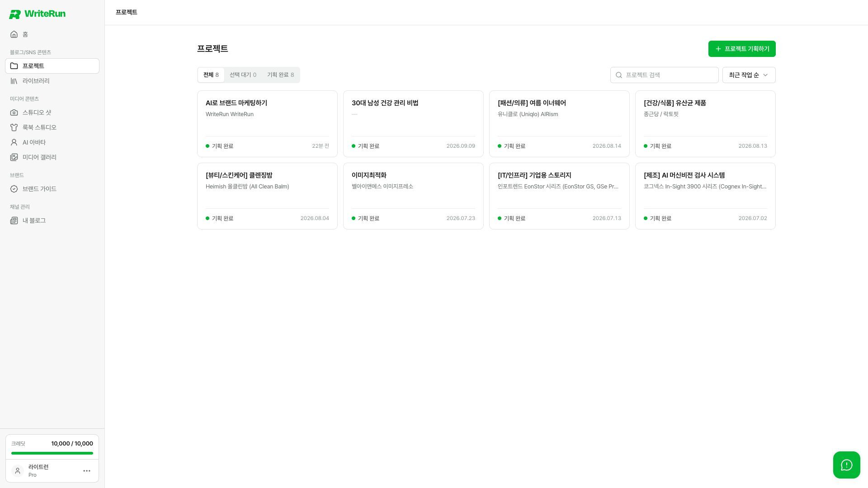Click the 라이트런 user avatar icon
Screen dimensions: 868x488
click(18, 471)
